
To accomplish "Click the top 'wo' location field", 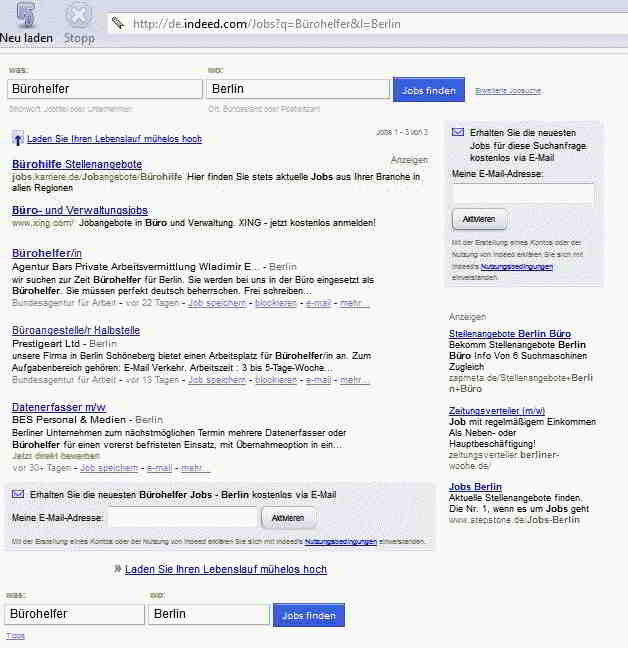I will click(x=297, y=89).
